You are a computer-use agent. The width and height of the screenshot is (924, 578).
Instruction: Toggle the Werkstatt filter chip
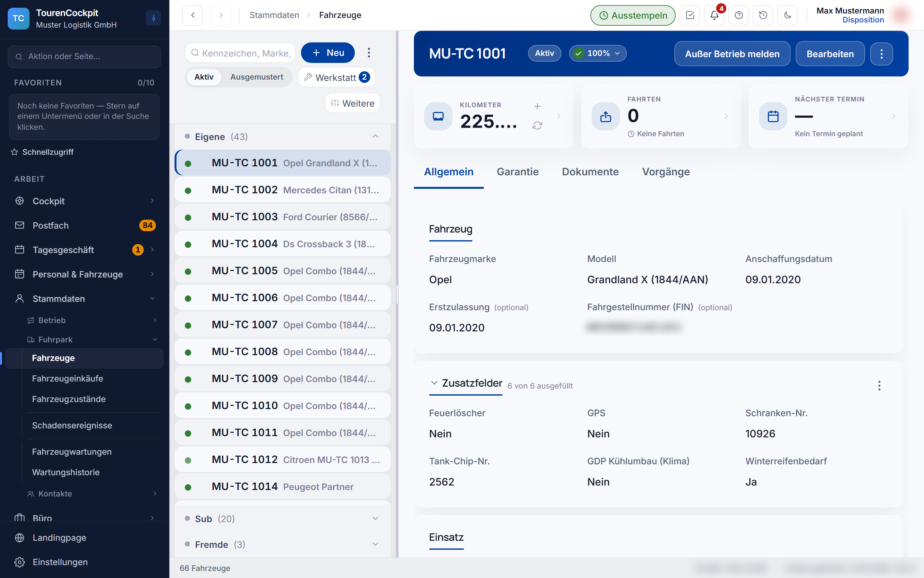pos(337,77)
